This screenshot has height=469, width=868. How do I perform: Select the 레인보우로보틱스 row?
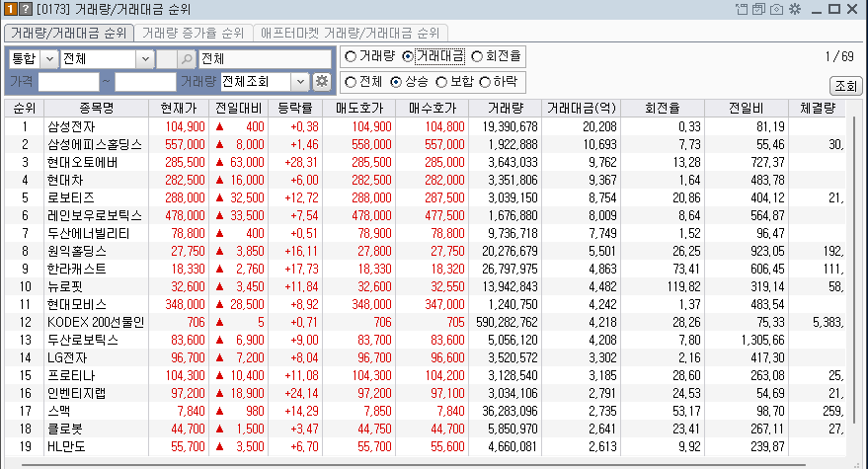tap(426, 215)
